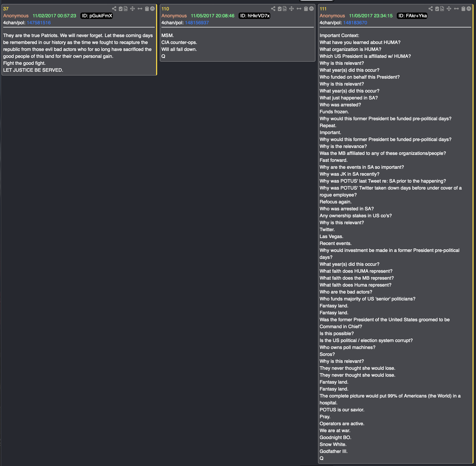Click the line 'CIA counter-ops.'

[x=179, y=42]
